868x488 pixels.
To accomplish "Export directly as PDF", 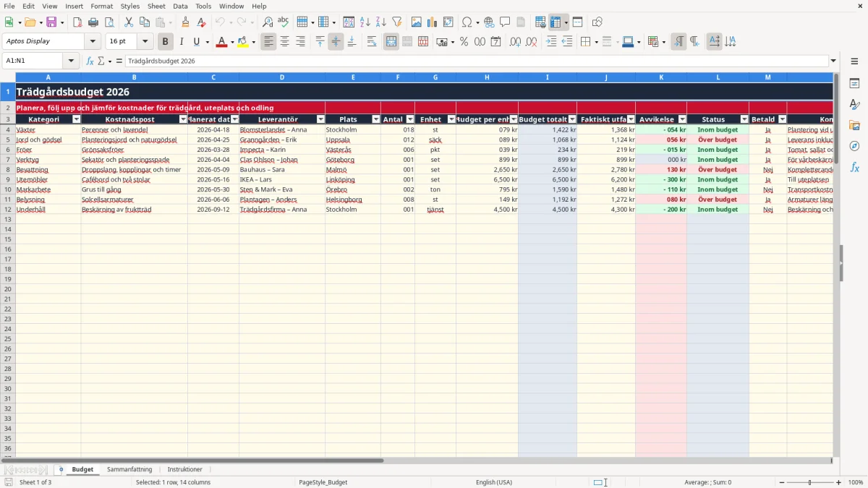I will pyautogui.click(x=77, y=22).
